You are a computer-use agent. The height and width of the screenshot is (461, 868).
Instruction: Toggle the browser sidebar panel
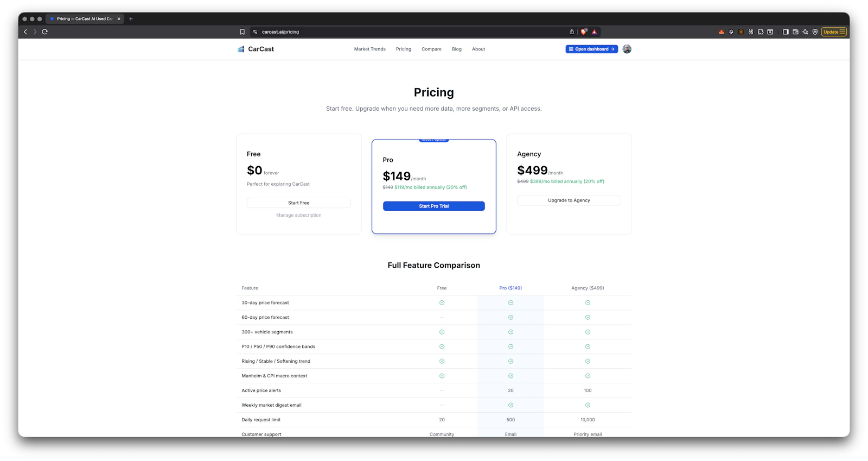[786, 32]
